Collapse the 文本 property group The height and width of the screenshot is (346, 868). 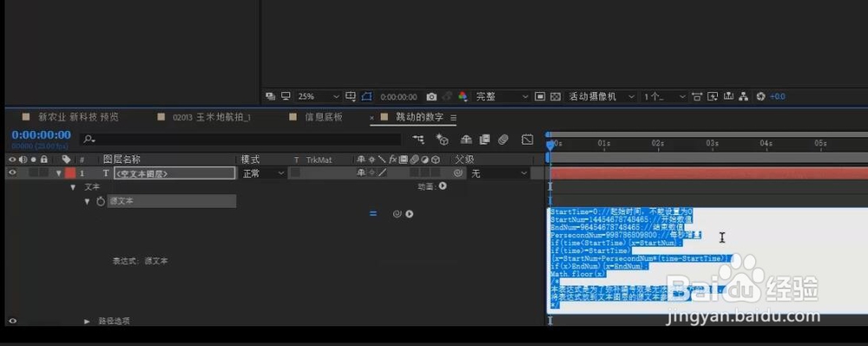point(73,187)
